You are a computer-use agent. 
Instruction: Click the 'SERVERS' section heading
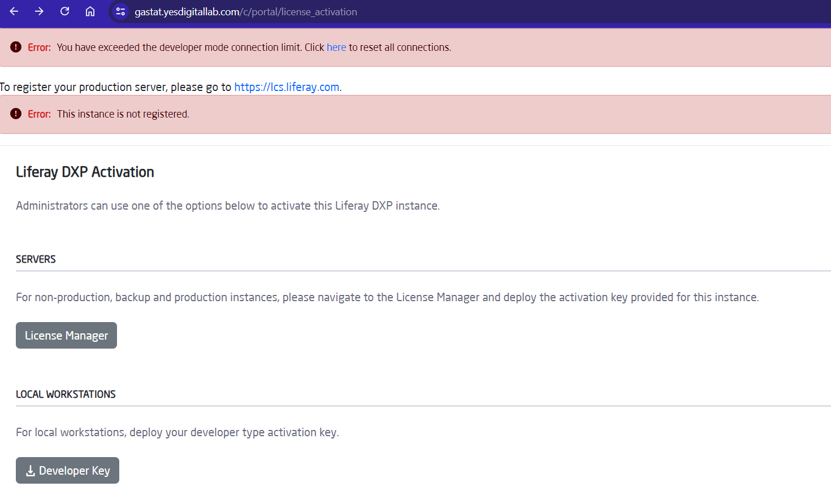coord(36,259)
